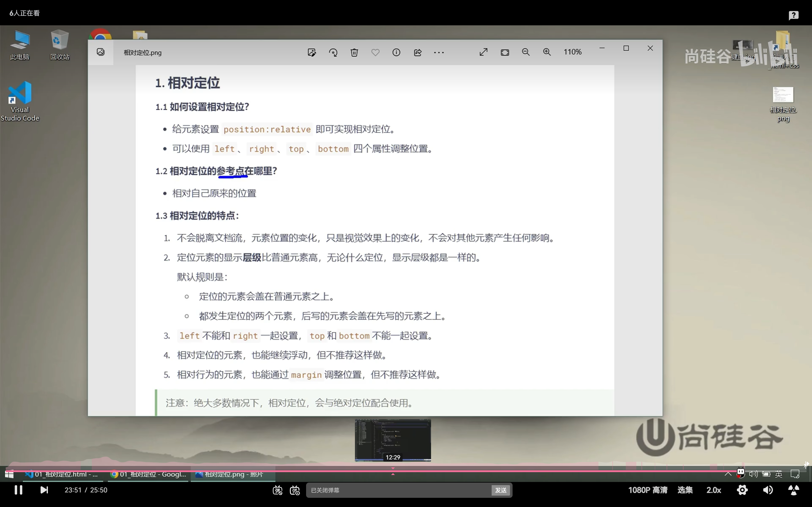Open the image editing tool in Photos
The width and height of the screenshot is (812, 507).
click(312, 52)
